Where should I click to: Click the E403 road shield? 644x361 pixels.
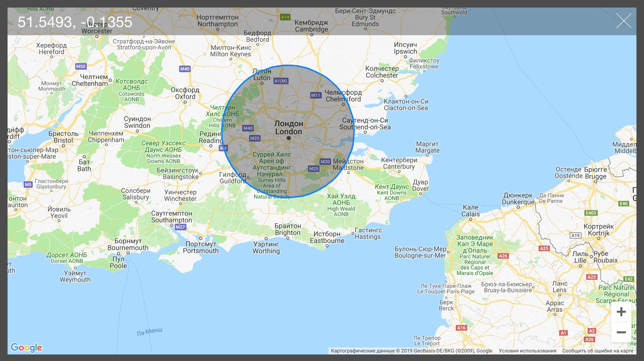[591, 213]
